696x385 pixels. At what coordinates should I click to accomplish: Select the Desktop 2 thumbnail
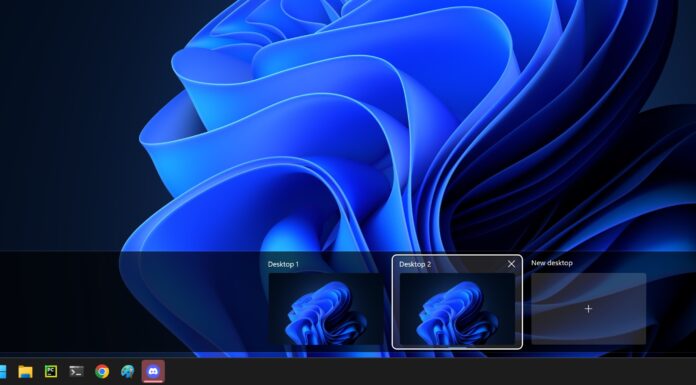(x=457, y=309)
